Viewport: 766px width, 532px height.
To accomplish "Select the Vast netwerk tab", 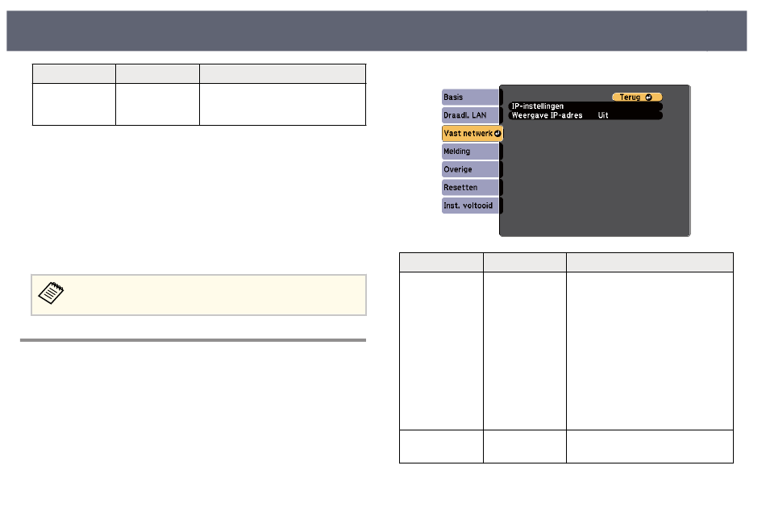I will pos(473,133).
